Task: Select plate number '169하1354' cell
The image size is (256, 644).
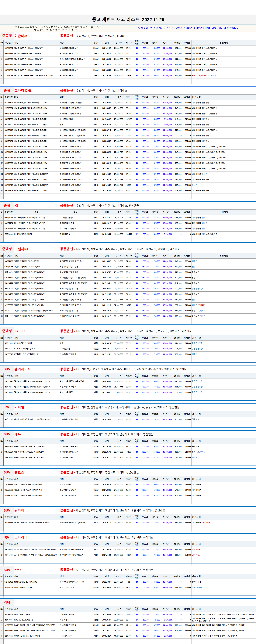Action: pyautogui.click(x=9, y=588)
